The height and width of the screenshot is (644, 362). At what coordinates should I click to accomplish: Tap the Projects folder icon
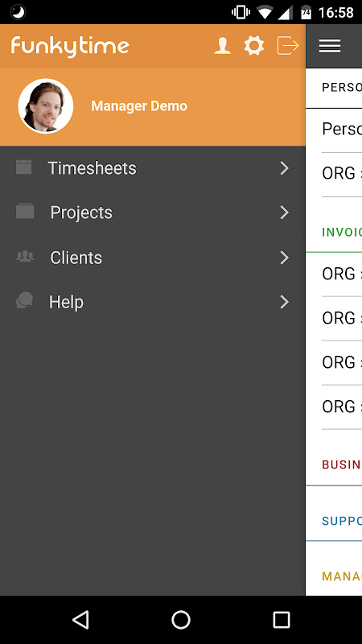click(25, 211)
